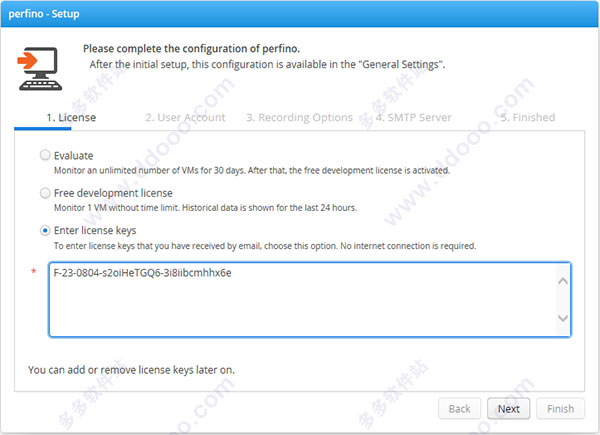Open the 1. License tab
This screenshot has height=435, width=600.
(71, 117)
